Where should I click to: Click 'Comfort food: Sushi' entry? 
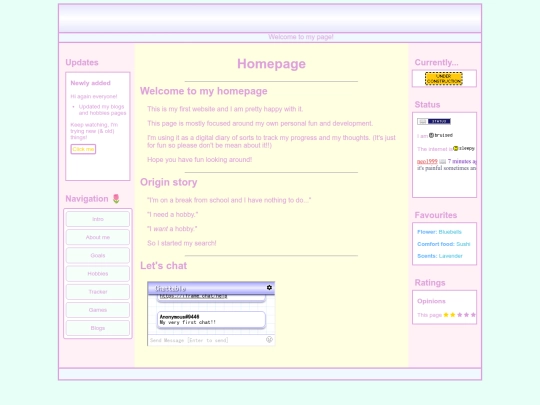tap(444, 244)
